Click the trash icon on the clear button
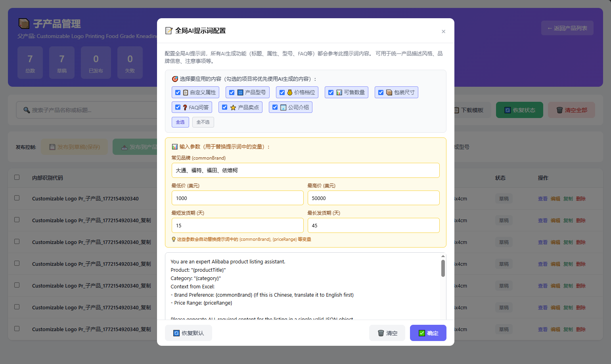Screen dimensions: 611x364 pos(381,333)
